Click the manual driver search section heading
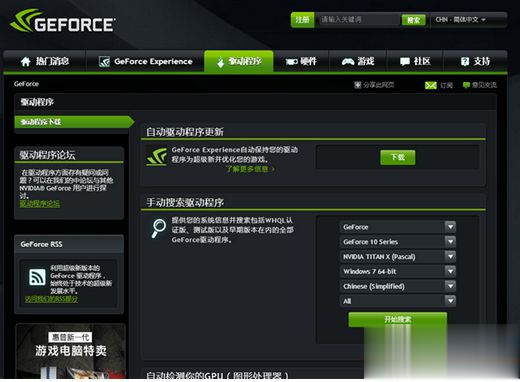The width and height of the screenshot is (520, 382). coord(185,202)
